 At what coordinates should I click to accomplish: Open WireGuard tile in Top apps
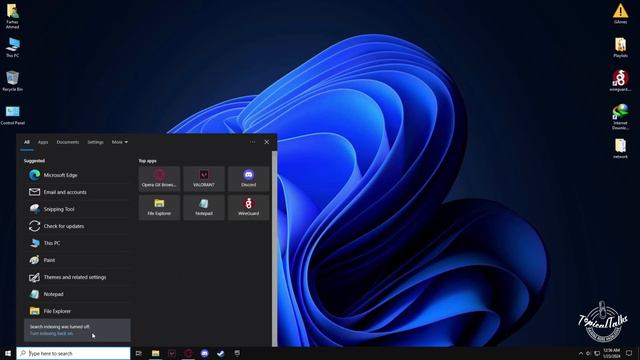coord(248,207)
